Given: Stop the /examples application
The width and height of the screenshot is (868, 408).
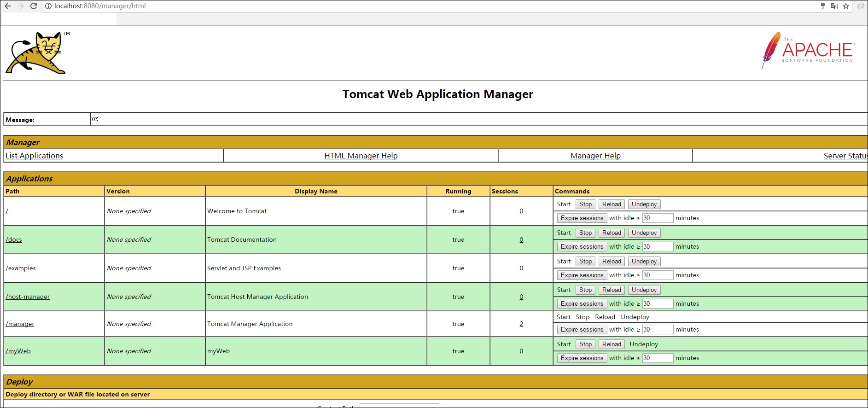Looking at the screenshot, I should 585,261.
